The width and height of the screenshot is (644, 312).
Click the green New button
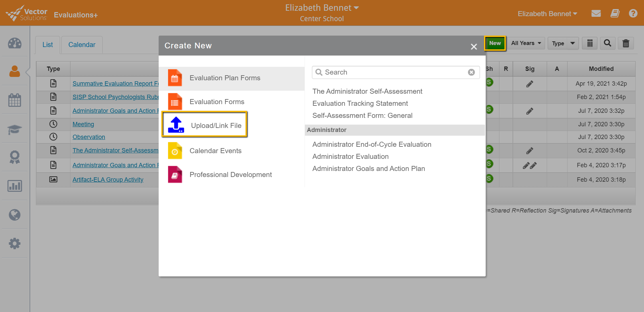[495, 43]
